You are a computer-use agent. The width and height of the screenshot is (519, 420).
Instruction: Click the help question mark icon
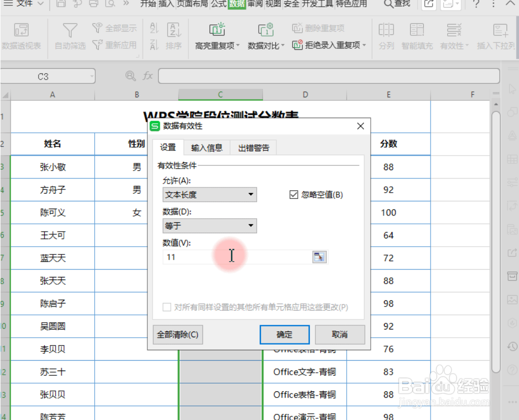[476, 4]
